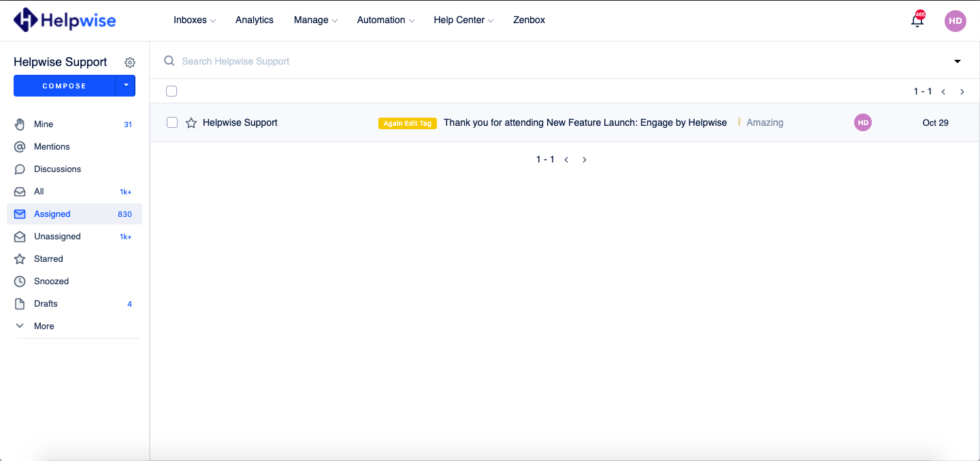
Task: Click the Unassigned open envelope icon
Action: [x=20, y=237]
